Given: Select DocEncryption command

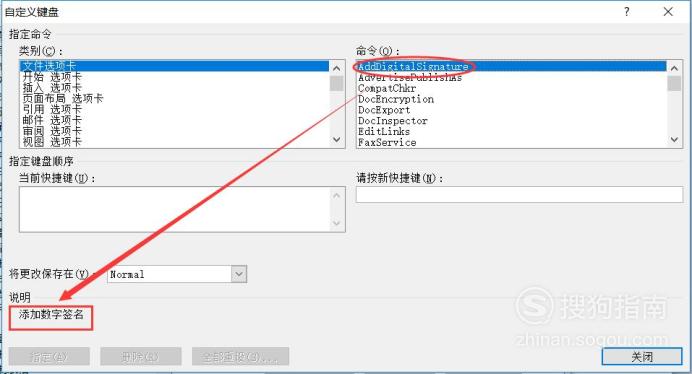Looking at the screenshot, I should pyautogui.click(x=511, y=99).
